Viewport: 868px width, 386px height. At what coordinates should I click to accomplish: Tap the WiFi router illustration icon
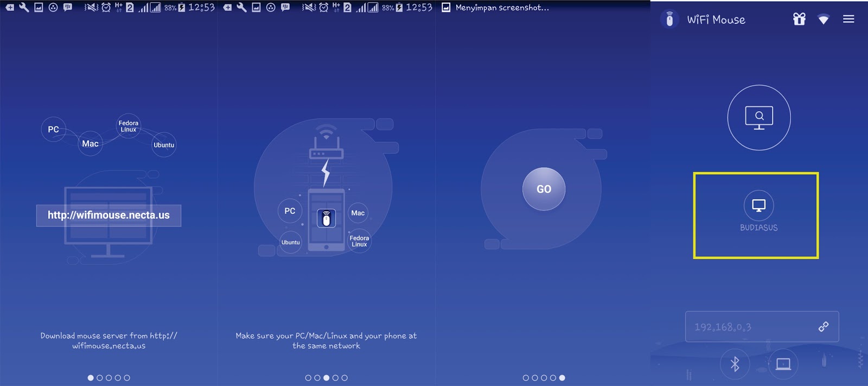point(326,142)
